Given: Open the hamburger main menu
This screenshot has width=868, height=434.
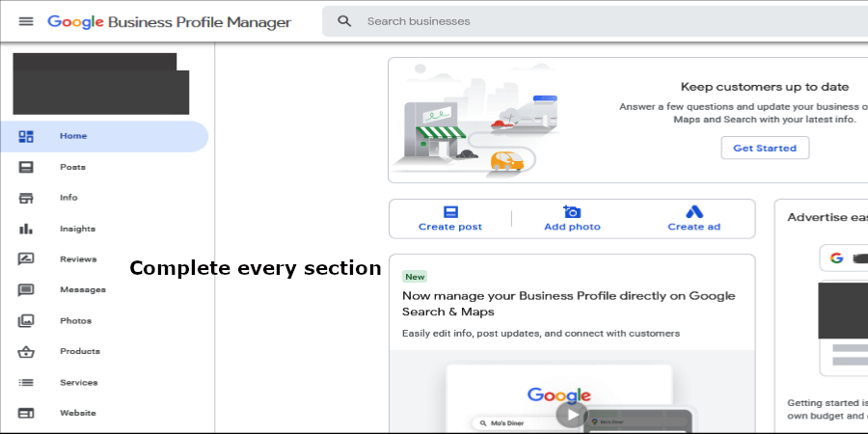Looking at the screenshot, I should point(26,21).
